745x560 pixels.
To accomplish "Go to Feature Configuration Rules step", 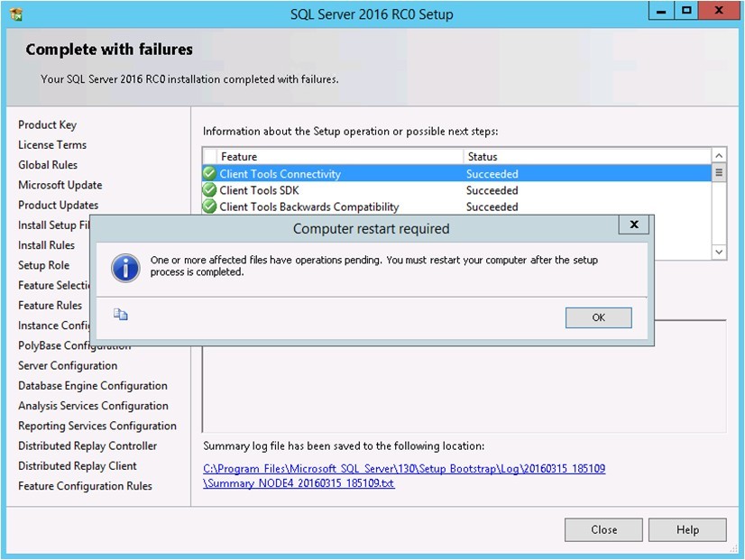I will pyautogui.click(x=85, y=486).
